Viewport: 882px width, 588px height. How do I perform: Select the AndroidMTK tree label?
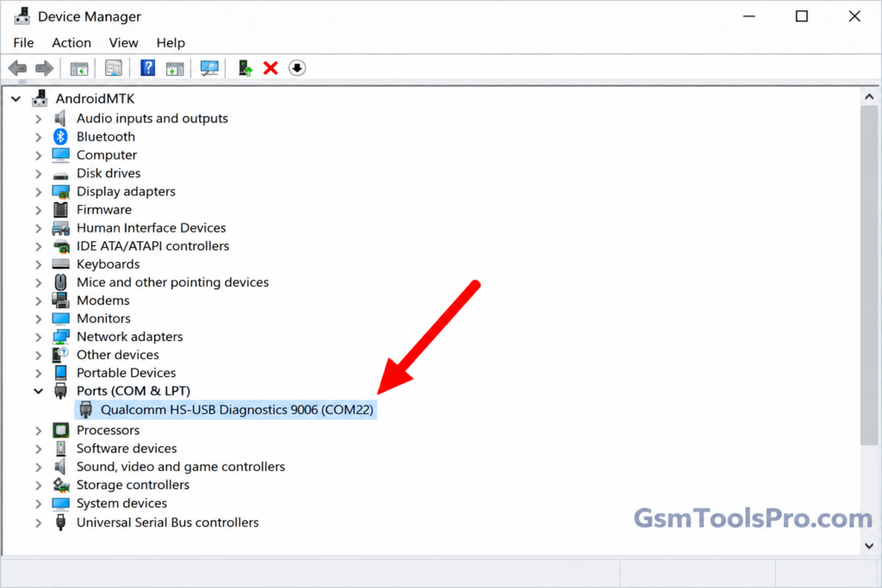[95, 99]
